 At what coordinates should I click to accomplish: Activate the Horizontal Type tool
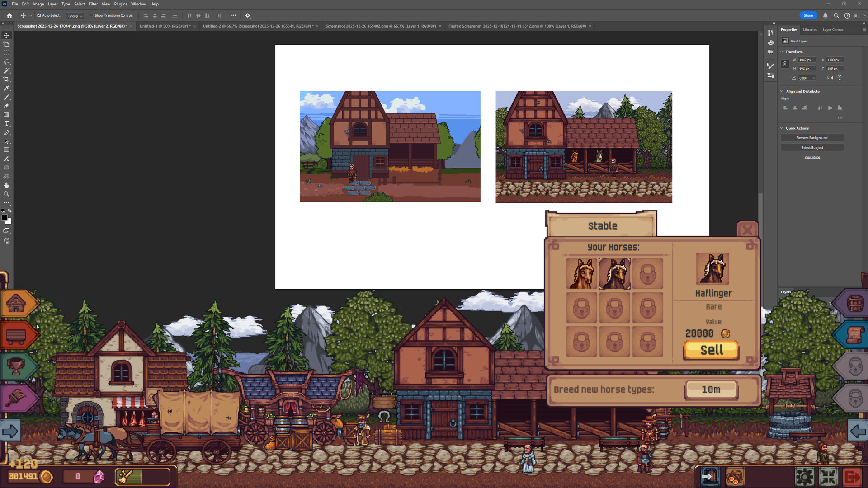click(6, 123)
